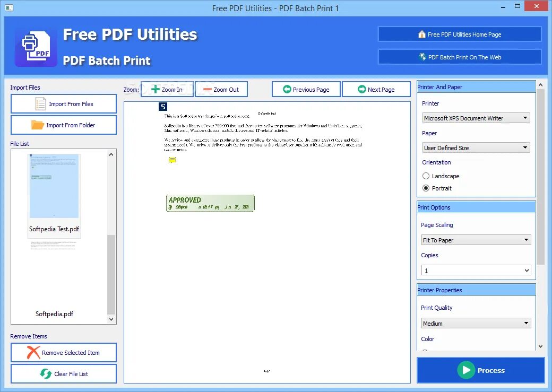
Task: Click the green play icon on Process
Action: click(x=466, y=370)
